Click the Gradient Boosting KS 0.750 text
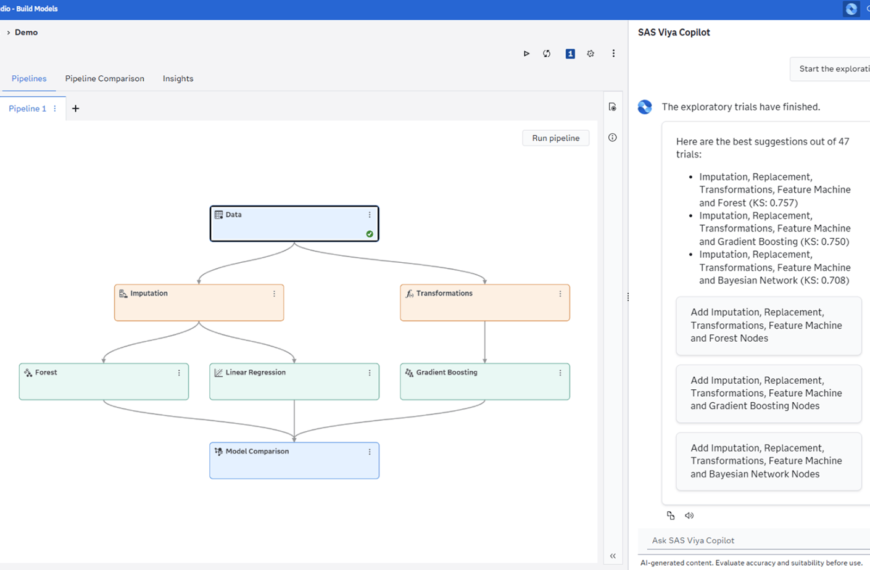 pos(775,229)
